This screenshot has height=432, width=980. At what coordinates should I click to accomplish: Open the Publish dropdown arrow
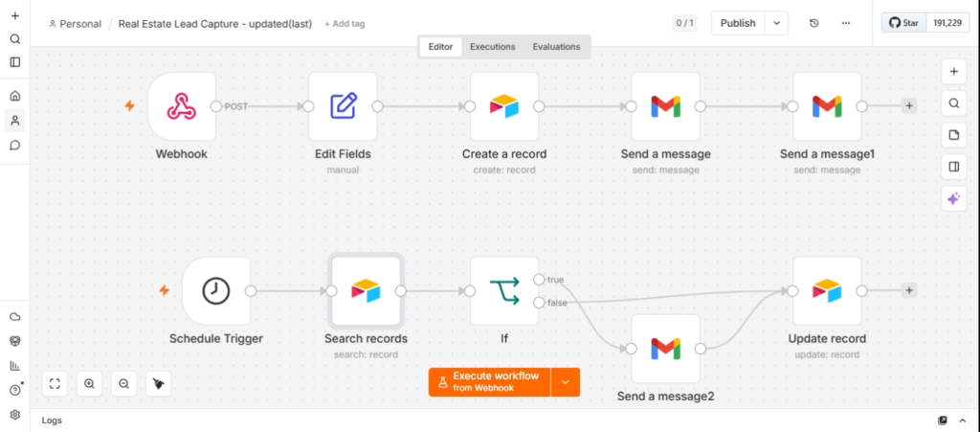[776, 23]
